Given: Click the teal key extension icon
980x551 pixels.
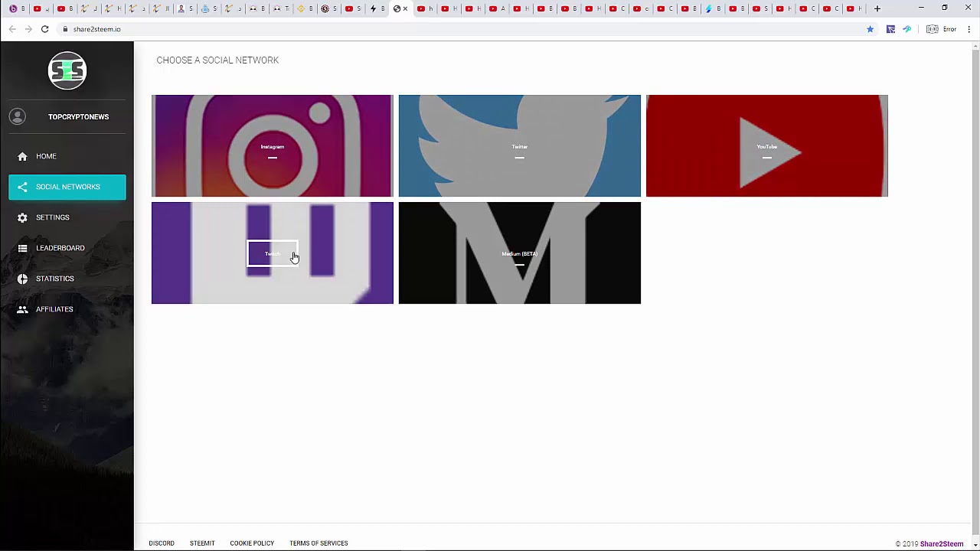Looking at the screenshot, I should (x=907, y=29).
